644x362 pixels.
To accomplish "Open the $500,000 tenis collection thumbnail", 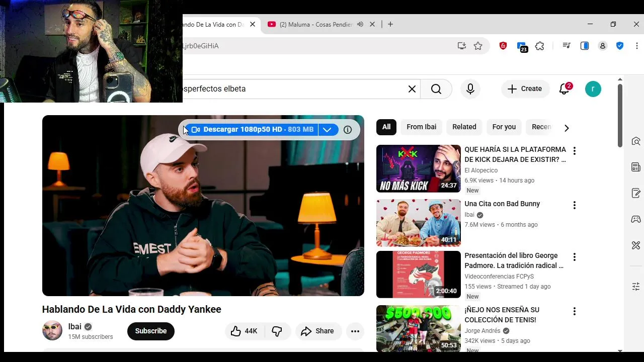I will pyautogui.click(x=419, y=328).
